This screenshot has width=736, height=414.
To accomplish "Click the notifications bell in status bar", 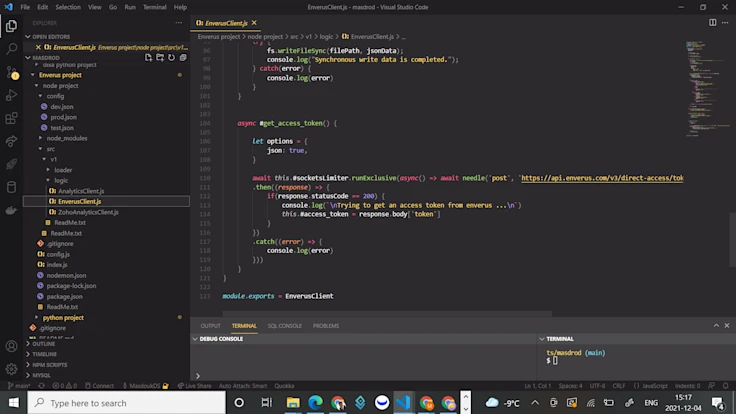I will point(726,386).
